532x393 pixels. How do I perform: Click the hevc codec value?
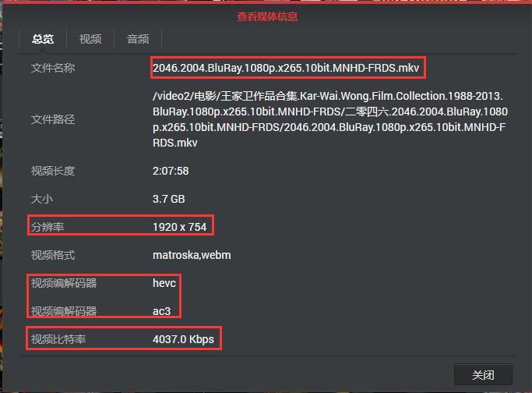[x=164, y=283]
